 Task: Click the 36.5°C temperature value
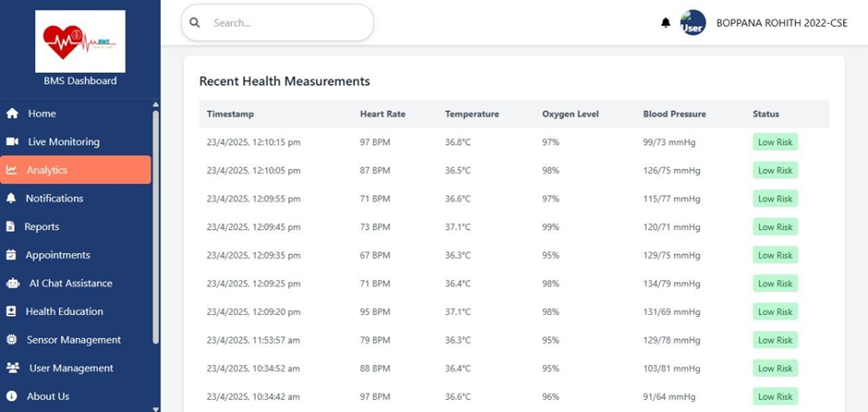tap(458, 171)
